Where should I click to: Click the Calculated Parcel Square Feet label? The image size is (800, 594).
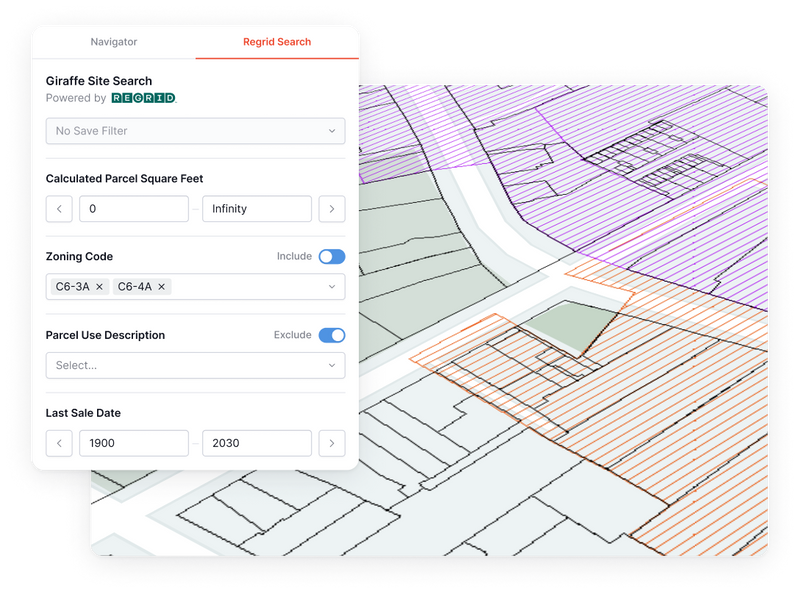coord(124,179)
